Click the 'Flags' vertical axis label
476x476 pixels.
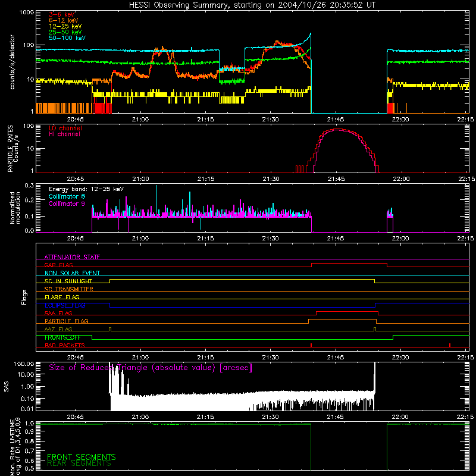[24, 297]
